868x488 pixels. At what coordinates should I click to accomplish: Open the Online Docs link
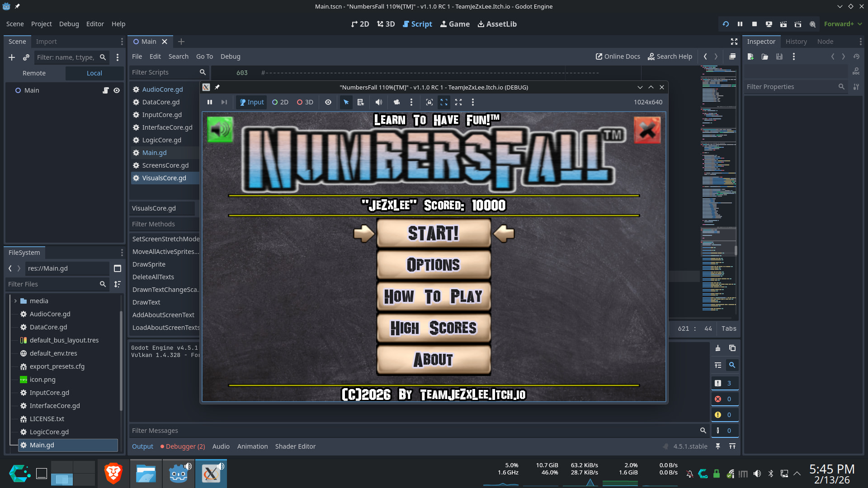pos(618,56)
